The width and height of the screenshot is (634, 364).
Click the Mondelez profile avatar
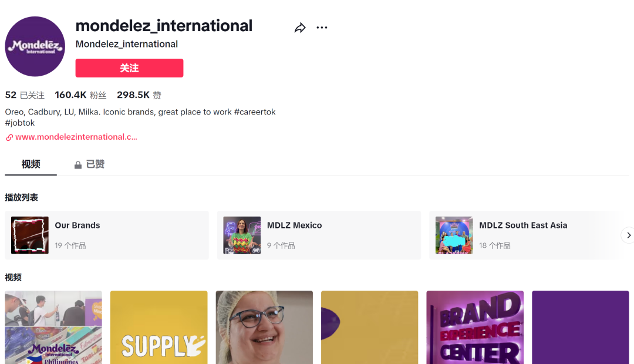tap(35, 46)
